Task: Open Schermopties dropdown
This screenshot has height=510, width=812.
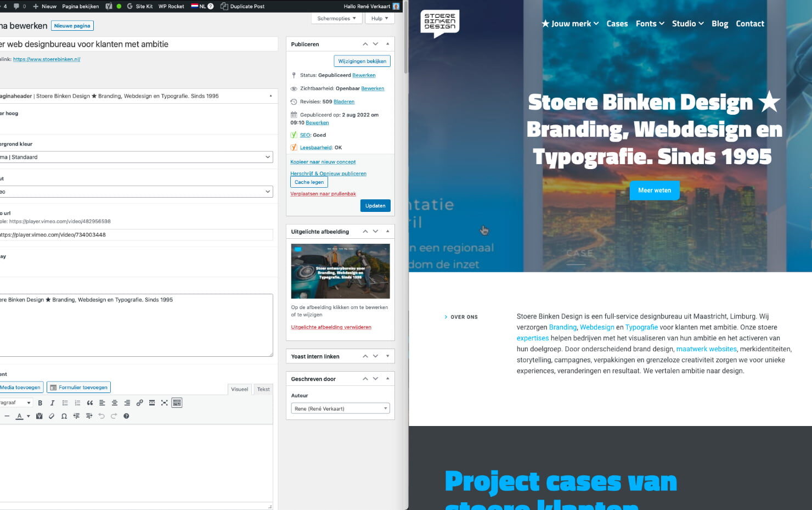Action: 337,19
